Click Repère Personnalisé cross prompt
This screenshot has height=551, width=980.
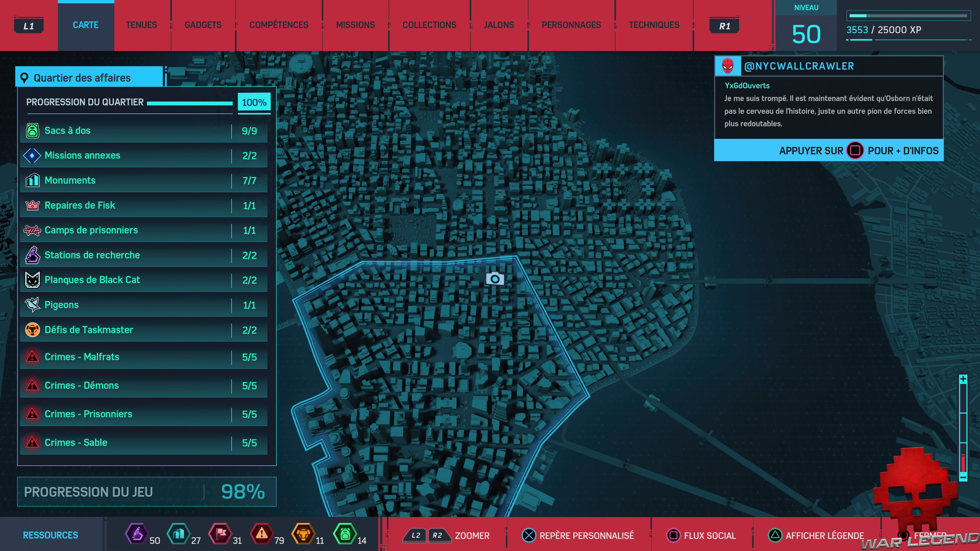(529, 535)
